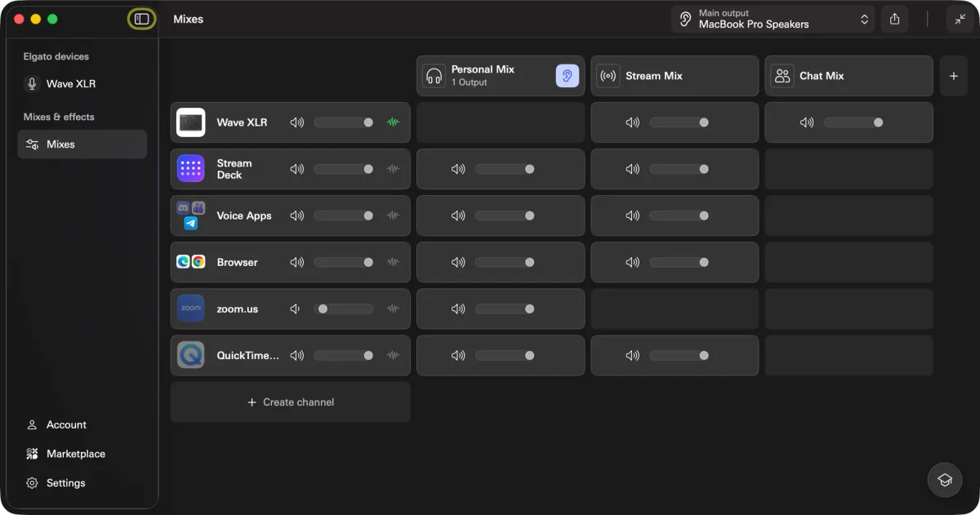This screenshot has height=515, width=980.
Task: Click the Wave XLR channel volume slider
Action: pos(344,122)
